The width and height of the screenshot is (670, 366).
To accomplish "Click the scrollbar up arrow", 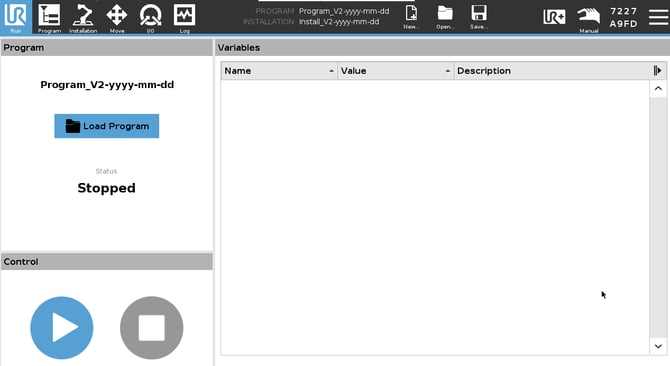I will coord(658,89).
